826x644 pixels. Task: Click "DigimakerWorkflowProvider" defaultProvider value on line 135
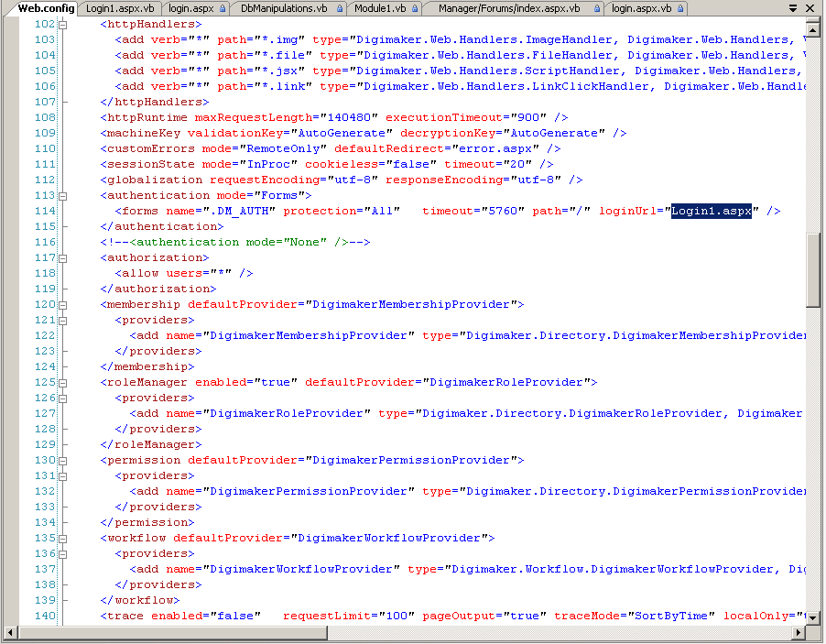389,538
